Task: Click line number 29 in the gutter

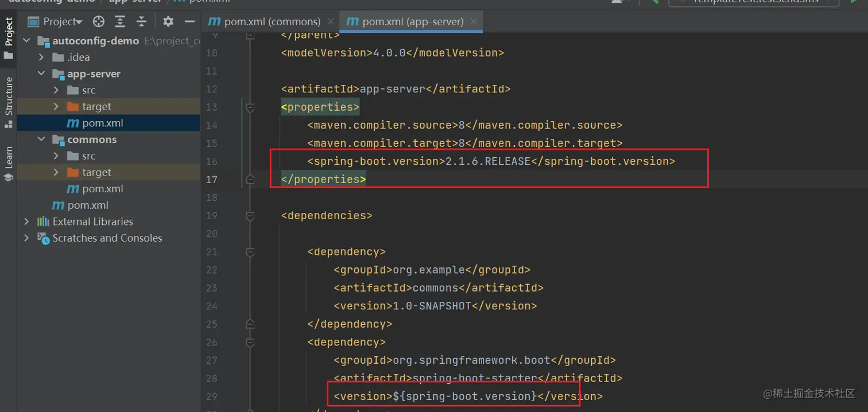Action: (211, 397)
